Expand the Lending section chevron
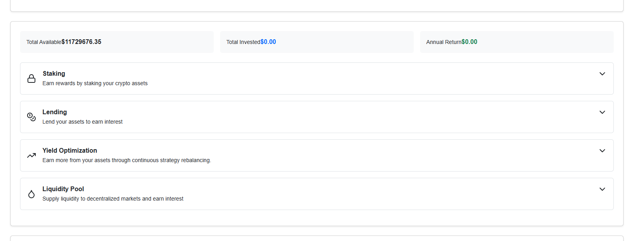The width and height of the screenshot is (644, 241). 602,112
